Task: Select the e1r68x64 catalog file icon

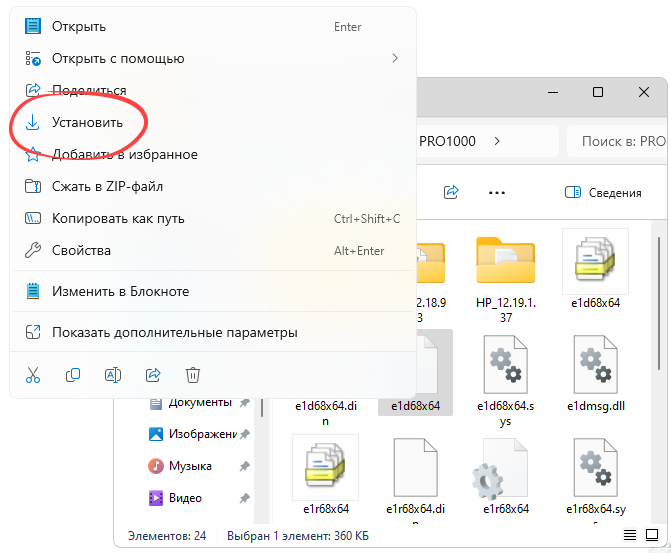Action: coord(325,467)
